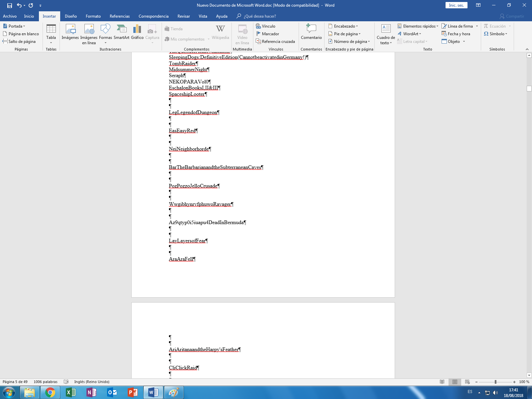Open the Formas shapes gallery
This screenshot has height=399, width=532.
105,34
